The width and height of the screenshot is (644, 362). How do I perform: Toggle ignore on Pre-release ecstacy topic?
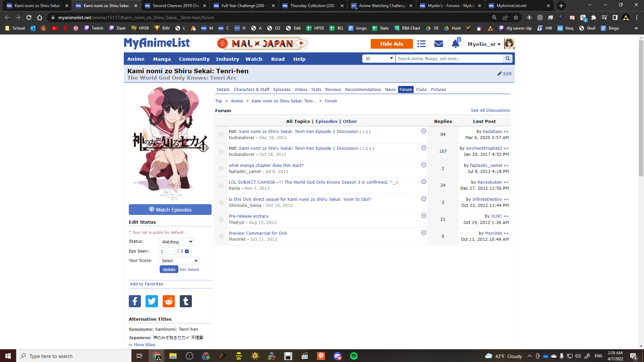coord(424,216)
